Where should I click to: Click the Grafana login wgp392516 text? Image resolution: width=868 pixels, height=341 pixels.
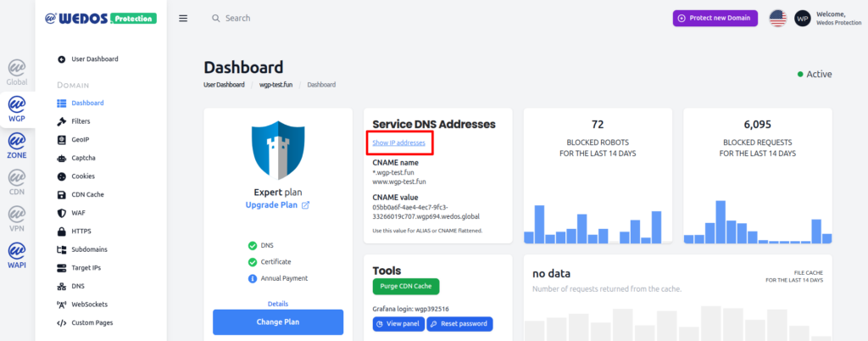(409, 308)
